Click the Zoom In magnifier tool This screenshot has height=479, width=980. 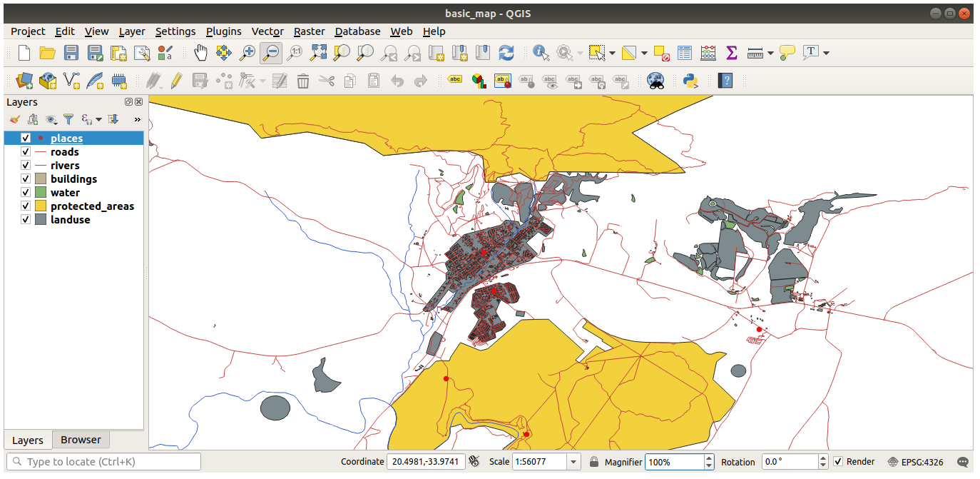tap(247, 53)
